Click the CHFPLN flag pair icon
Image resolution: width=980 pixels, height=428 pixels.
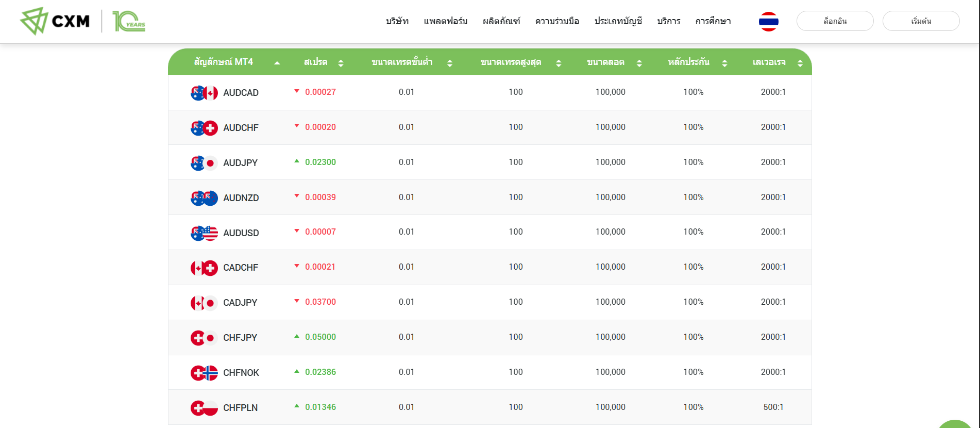point(204,408)
